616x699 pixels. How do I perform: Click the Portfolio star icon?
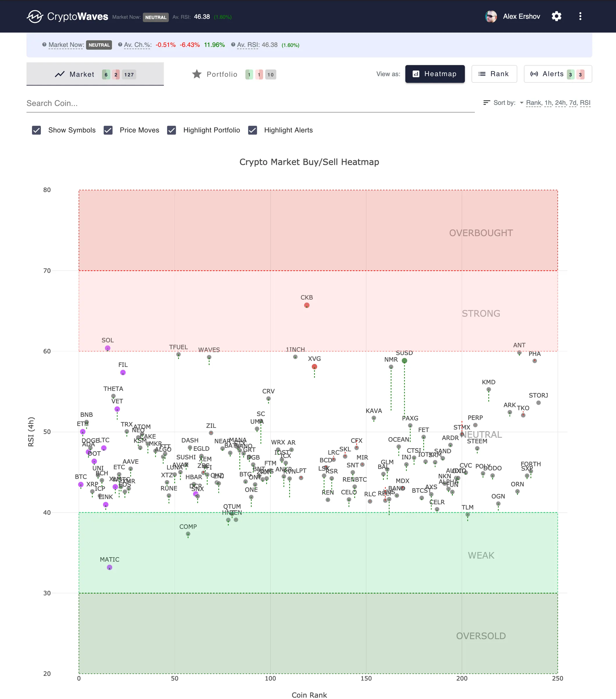197,74
